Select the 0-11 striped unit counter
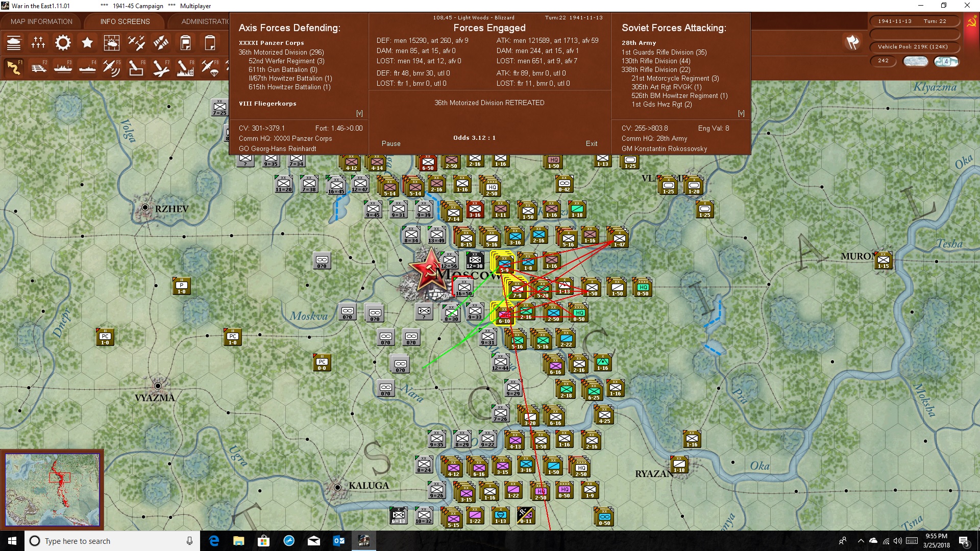The image size is (980, 551). point(526,515)
